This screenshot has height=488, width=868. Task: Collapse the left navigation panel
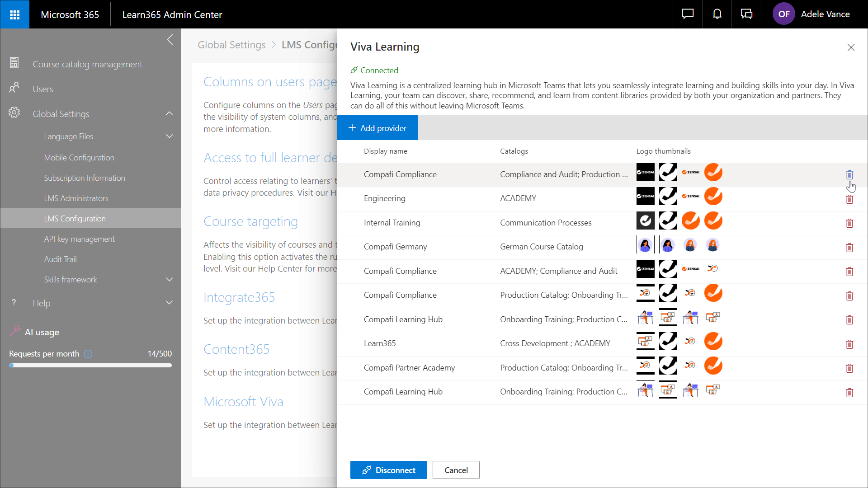(170, 40)
